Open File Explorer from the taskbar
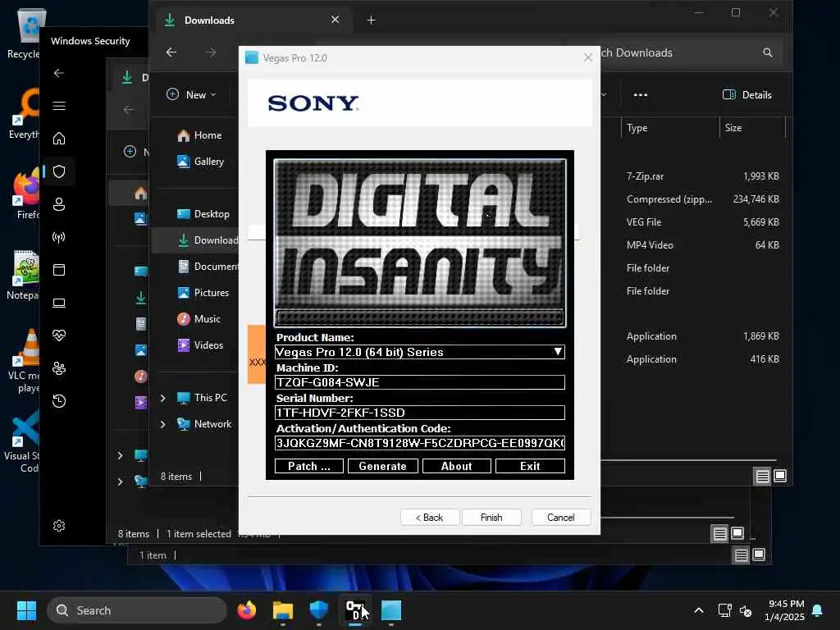Image resolution: width=840 pixels, height=630 pixels. [x=283, y=610]
